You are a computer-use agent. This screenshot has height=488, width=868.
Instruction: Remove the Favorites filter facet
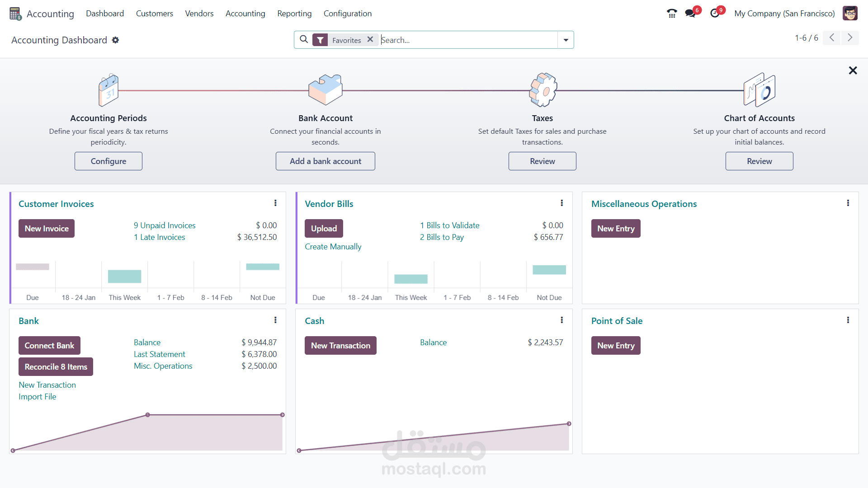point(370,40)
